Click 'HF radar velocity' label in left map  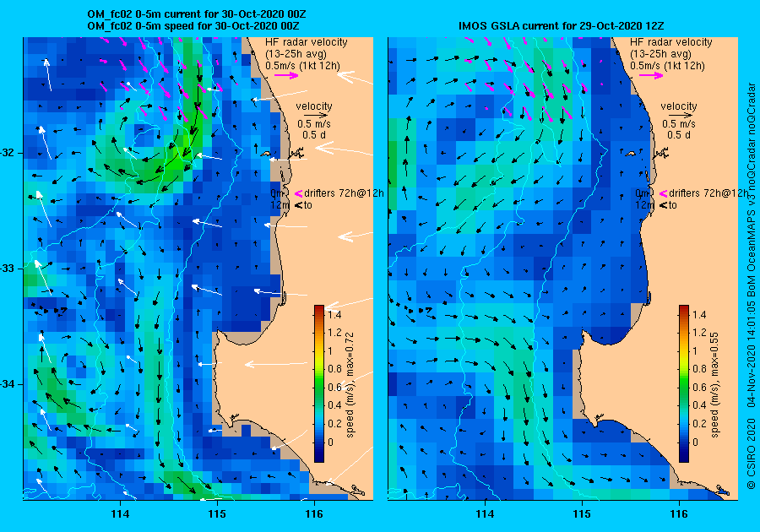coord(307,42)
